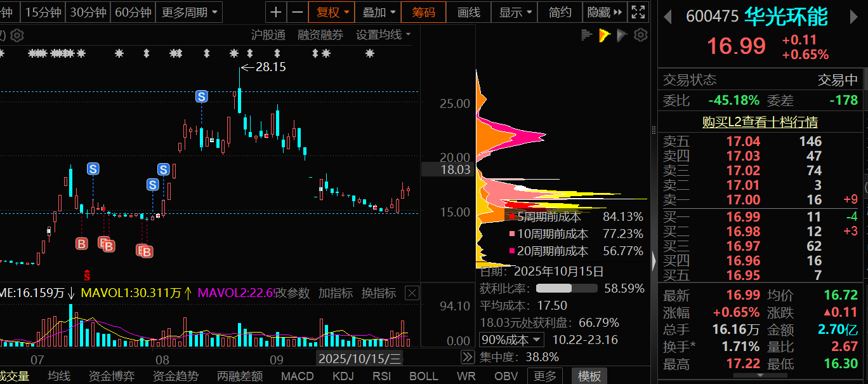Image resolution: width=868 pixels, height=384 pixels.
Task: Click 改参数 to modify parameters
Action: click(292, 293)
